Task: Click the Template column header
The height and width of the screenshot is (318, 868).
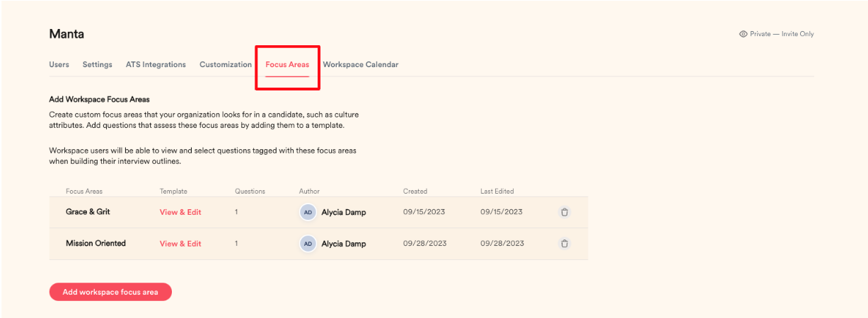Action: 173,191
